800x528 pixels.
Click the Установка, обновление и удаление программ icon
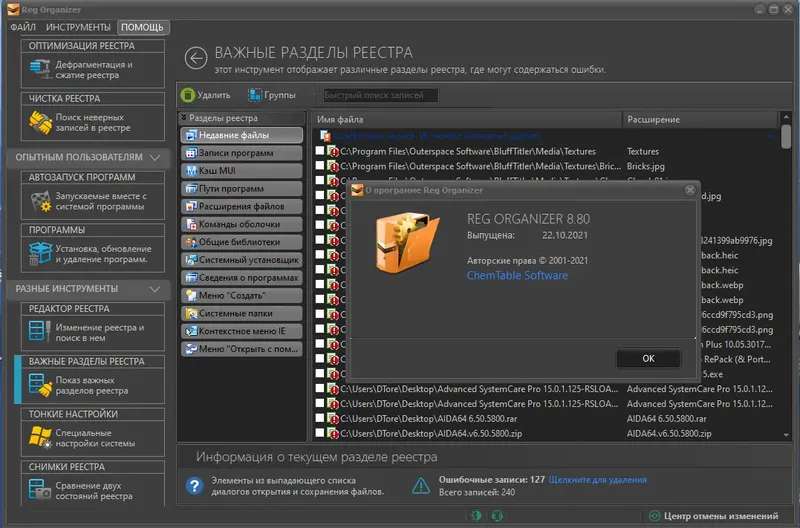[x=40, y=254]
